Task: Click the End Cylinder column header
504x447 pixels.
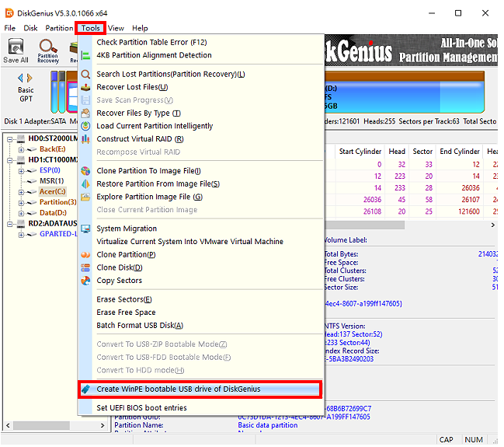Action: click(460, 152)
